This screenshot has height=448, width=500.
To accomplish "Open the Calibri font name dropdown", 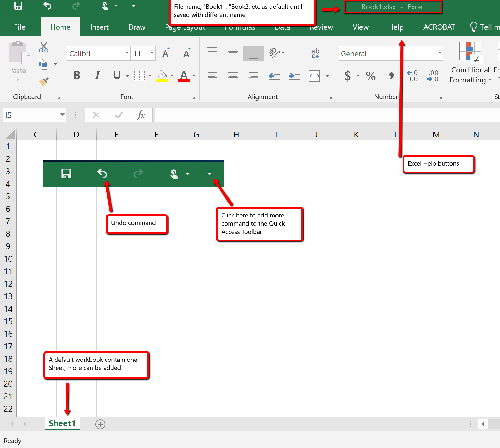I will [127, 53].
